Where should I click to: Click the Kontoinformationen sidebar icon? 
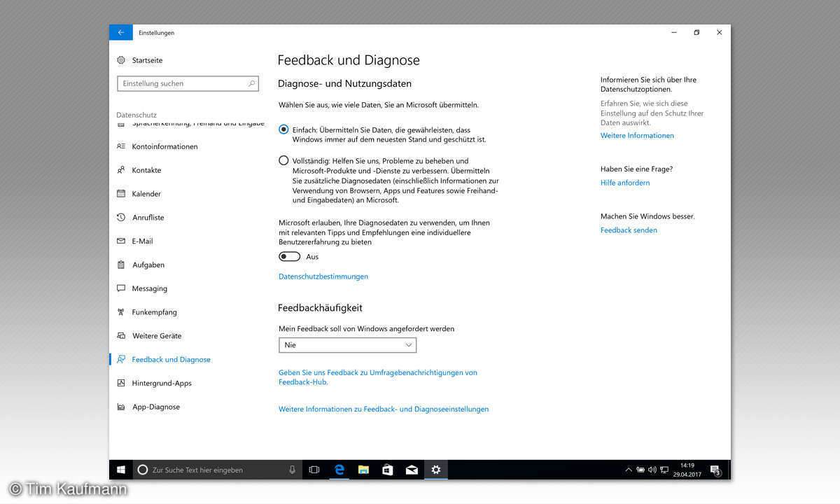tap(121, 146)
